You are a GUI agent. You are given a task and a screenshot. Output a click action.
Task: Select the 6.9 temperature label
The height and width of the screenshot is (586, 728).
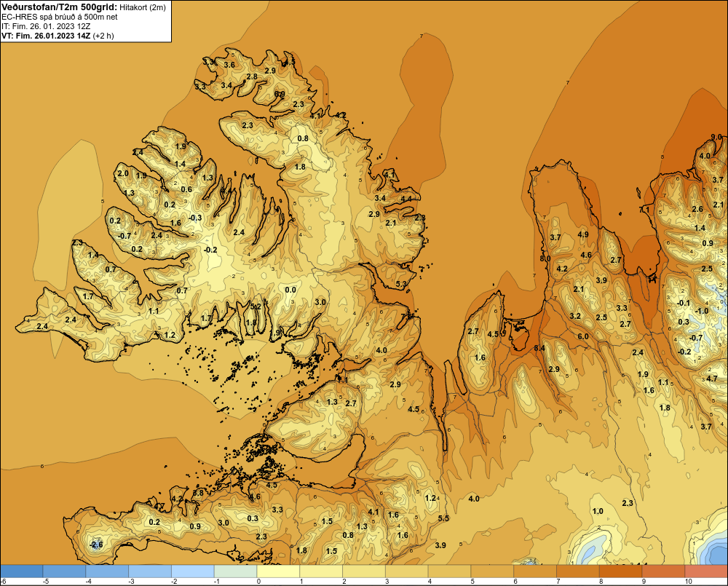[x=280, y=94]
